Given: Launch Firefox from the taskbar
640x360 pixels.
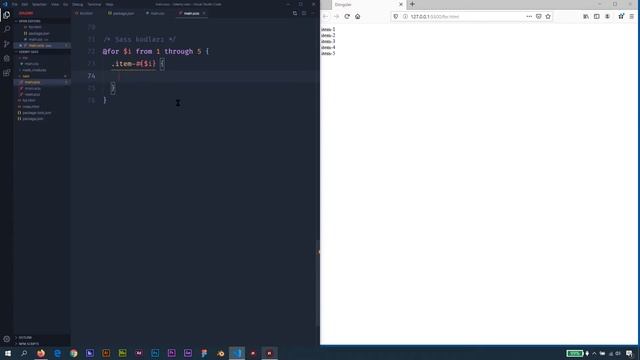Looking at the screenshot, I should click(41, 353).
